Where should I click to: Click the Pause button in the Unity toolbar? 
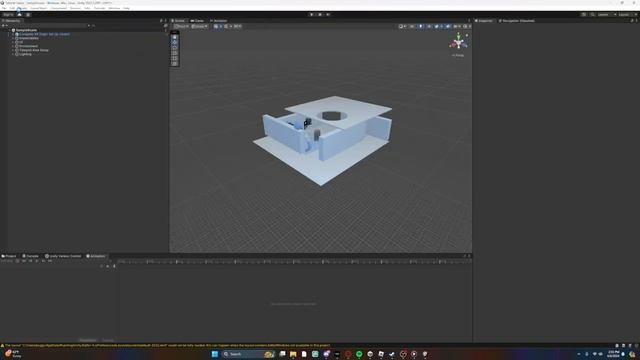click(x=320, y=14)
